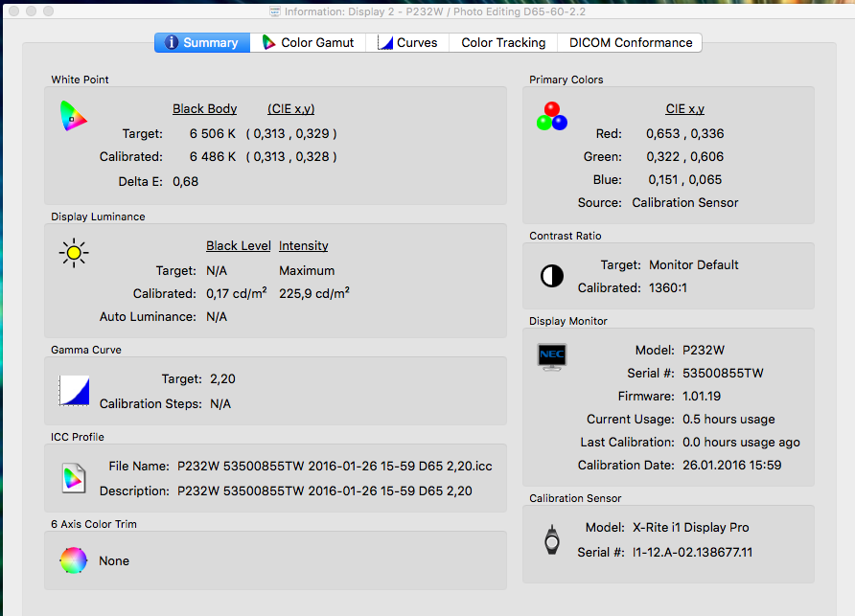This screenshot has height=616, width=855.
Task: Click the Display Luminance sun icon
Action: 73,252
